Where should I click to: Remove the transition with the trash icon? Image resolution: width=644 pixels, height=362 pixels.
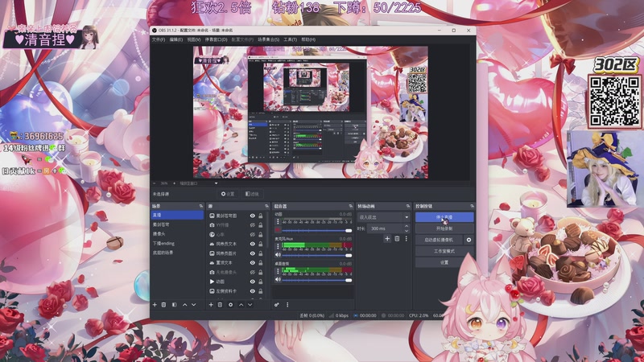point(397,238)
